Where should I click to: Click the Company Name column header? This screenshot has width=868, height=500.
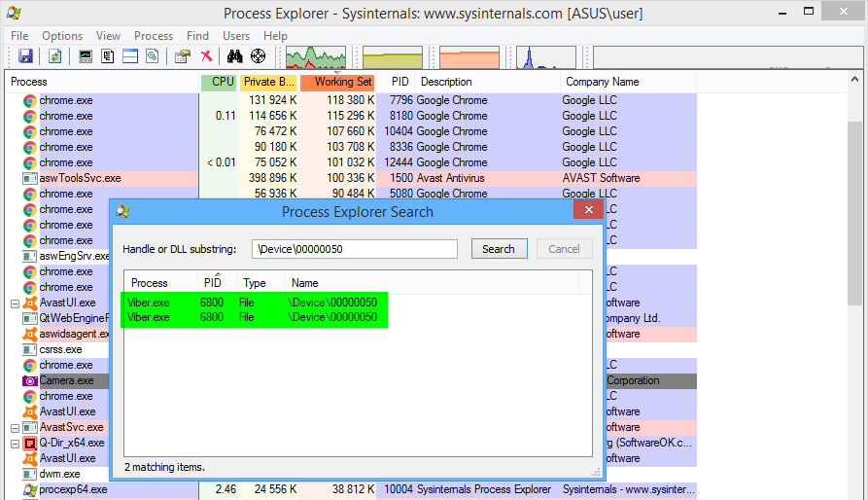tap(628, 82)
